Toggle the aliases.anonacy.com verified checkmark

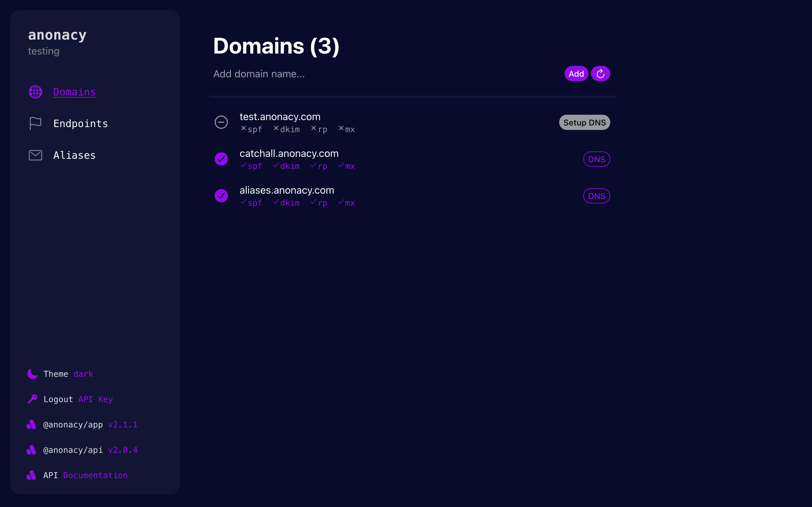point(221,196)
